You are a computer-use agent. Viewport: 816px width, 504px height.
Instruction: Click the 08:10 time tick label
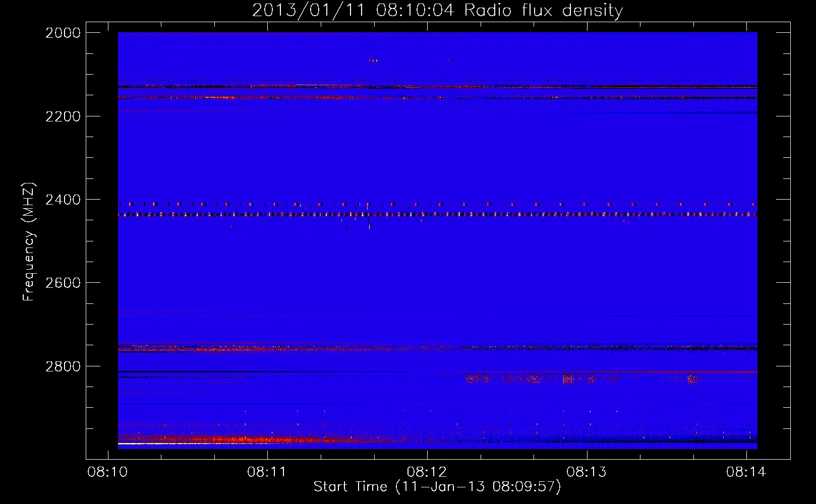coord(107,472)
